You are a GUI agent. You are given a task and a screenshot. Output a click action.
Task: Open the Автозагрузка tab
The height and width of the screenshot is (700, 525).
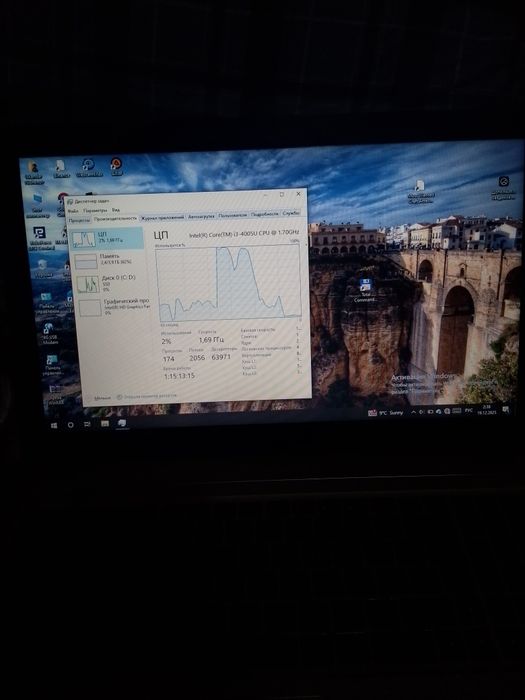(x=201, y=217)
